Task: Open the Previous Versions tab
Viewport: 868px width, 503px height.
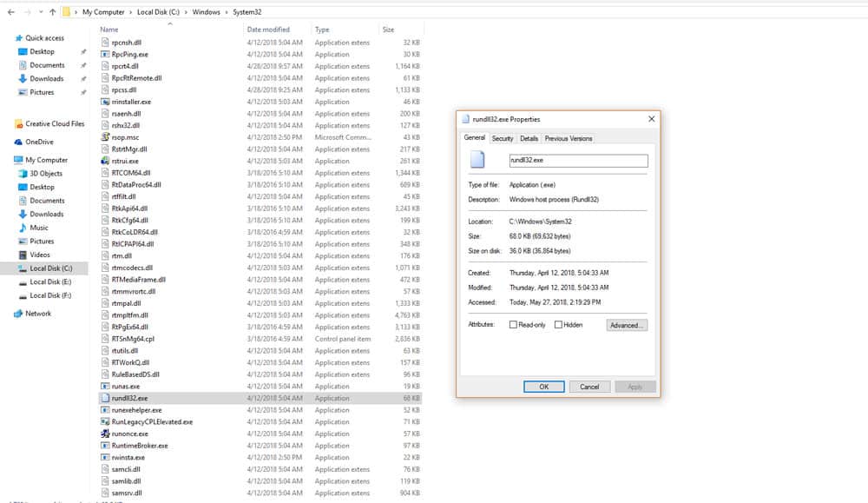Action: pos(569,137)
